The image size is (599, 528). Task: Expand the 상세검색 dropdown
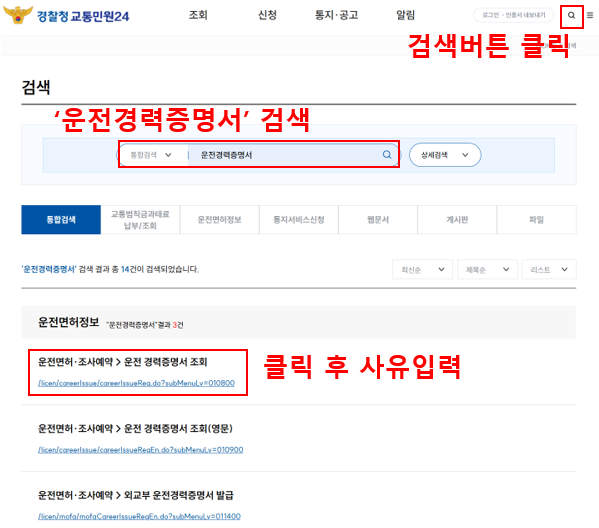pos(445,155)
